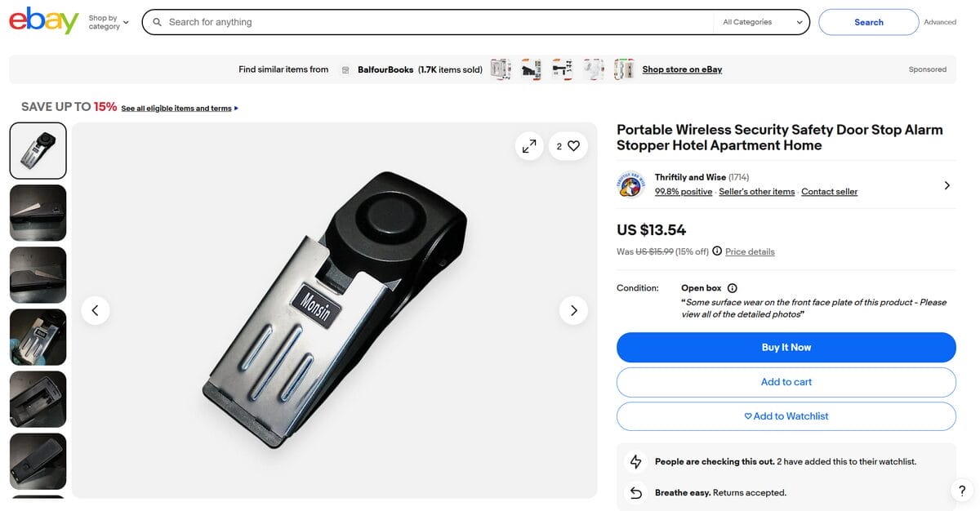Click the Open box condition info icon
Viewport: 980px width, 511px height.
tap(732, 287)
